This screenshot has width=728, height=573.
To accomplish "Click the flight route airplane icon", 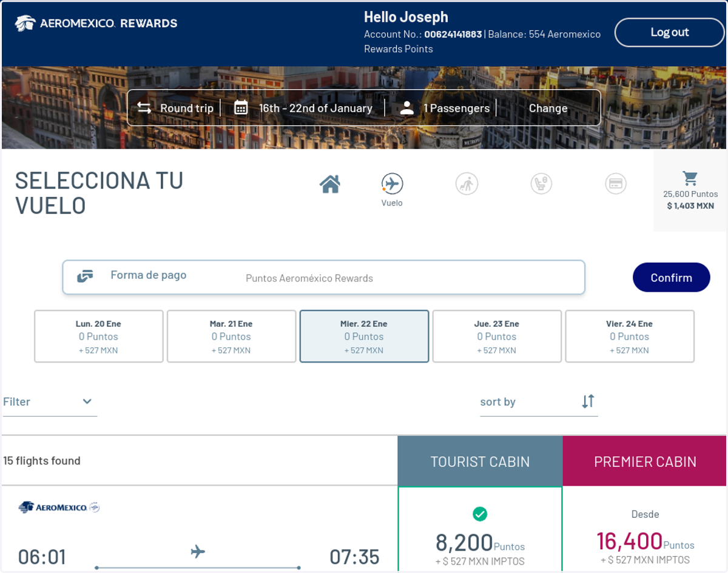I will pyautogui.click(x=198, y=552).
